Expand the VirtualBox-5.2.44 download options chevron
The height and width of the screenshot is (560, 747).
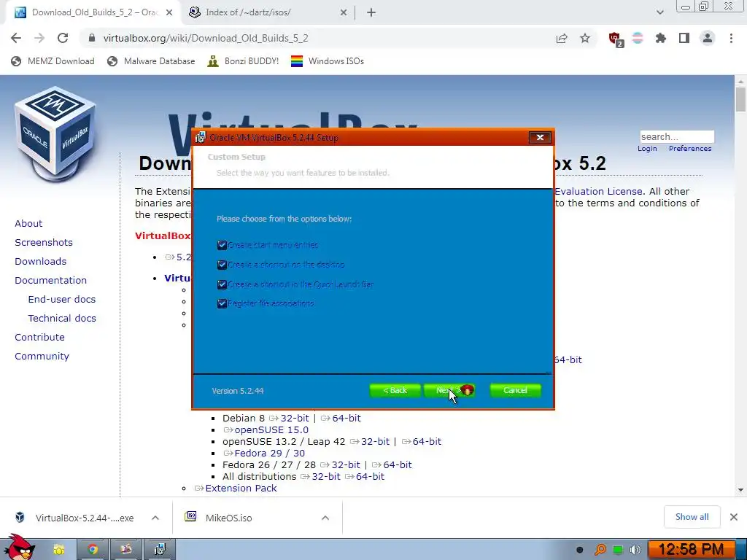click(155, 518)
